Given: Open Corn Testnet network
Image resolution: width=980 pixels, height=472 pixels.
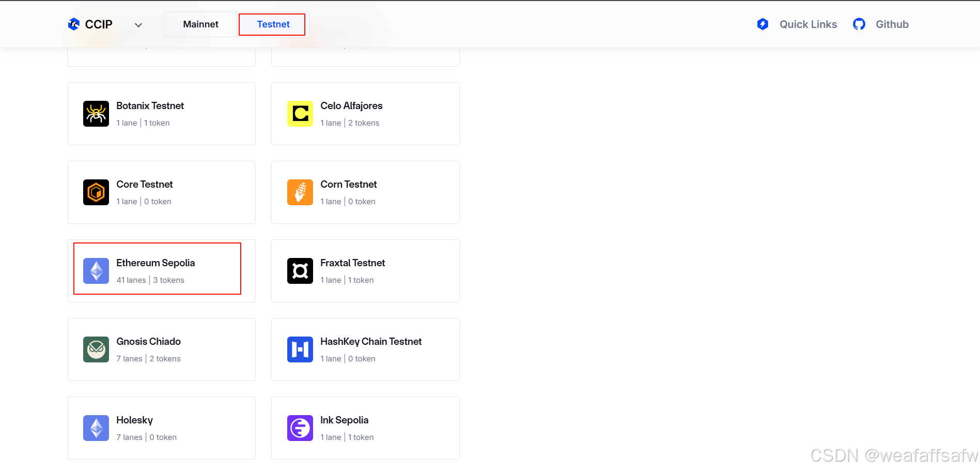Looking at the screenshot, I should pyautogui.click(x=365, y=192).
